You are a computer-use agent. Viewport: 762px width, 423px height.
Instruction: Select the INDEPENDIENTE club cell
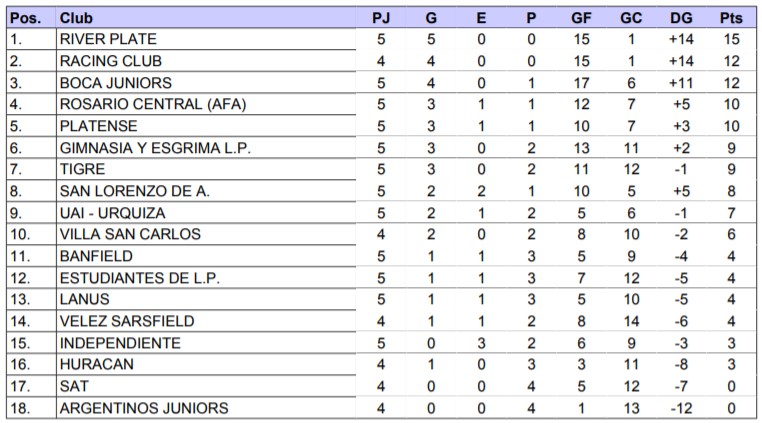[120, 343]
